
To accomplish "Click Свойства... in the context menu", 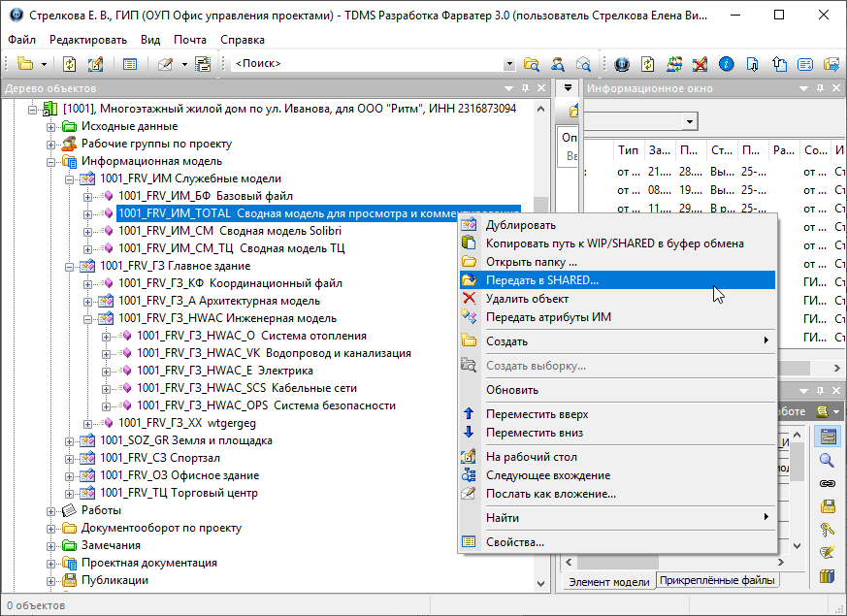I will tap(515, 542).
